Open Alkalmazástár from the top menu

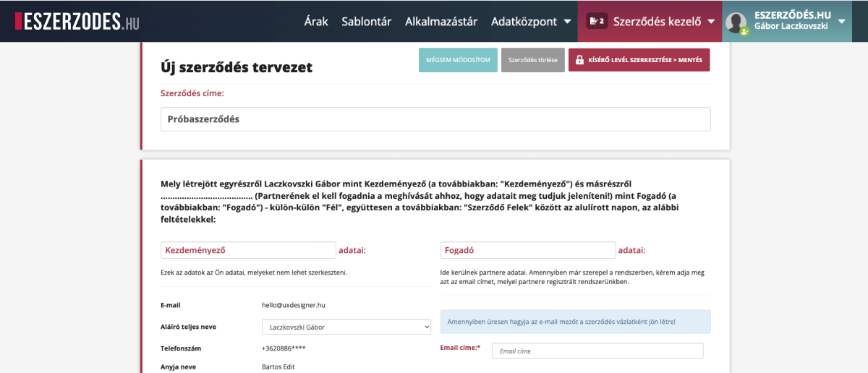(x=441, y=21)
